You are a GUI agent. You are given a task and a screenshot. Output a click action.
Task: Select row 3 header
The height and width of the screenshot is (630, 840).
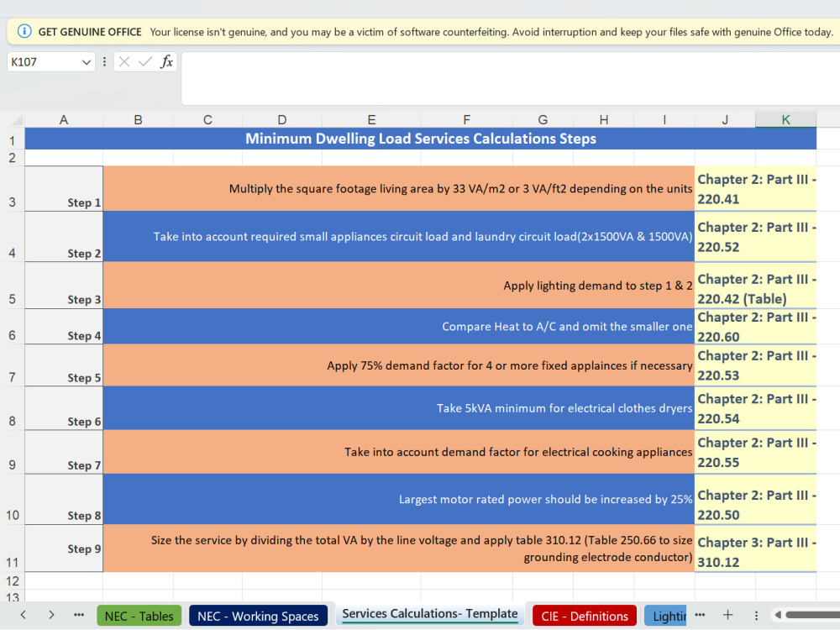13,188
